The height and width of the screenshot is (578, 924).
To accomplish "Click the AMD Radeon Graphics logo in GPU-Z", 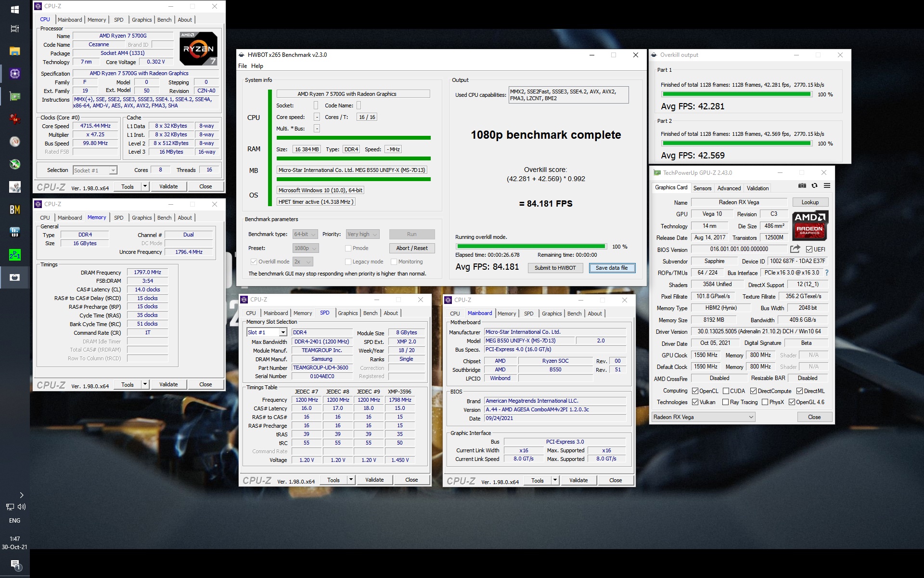I will (x=810, y=226).
